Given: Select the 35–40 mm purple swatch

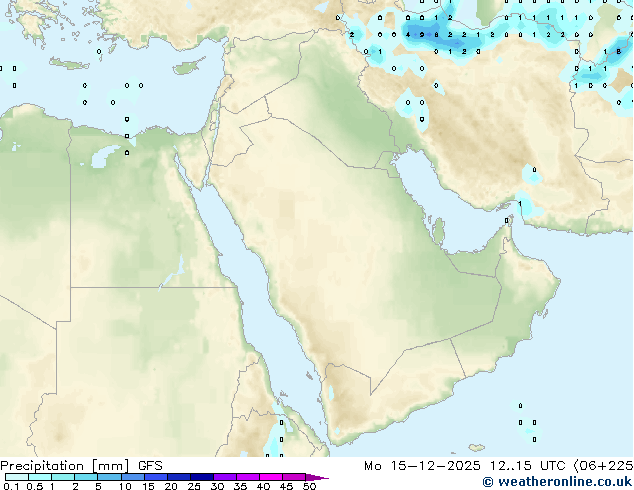Looking at the screenshot, I should (248, 477).
